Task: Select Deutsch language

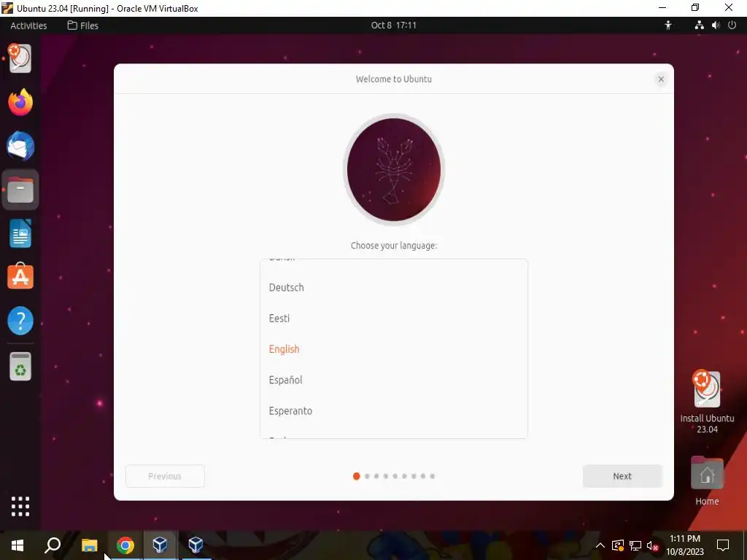Action: click(393, 287)
